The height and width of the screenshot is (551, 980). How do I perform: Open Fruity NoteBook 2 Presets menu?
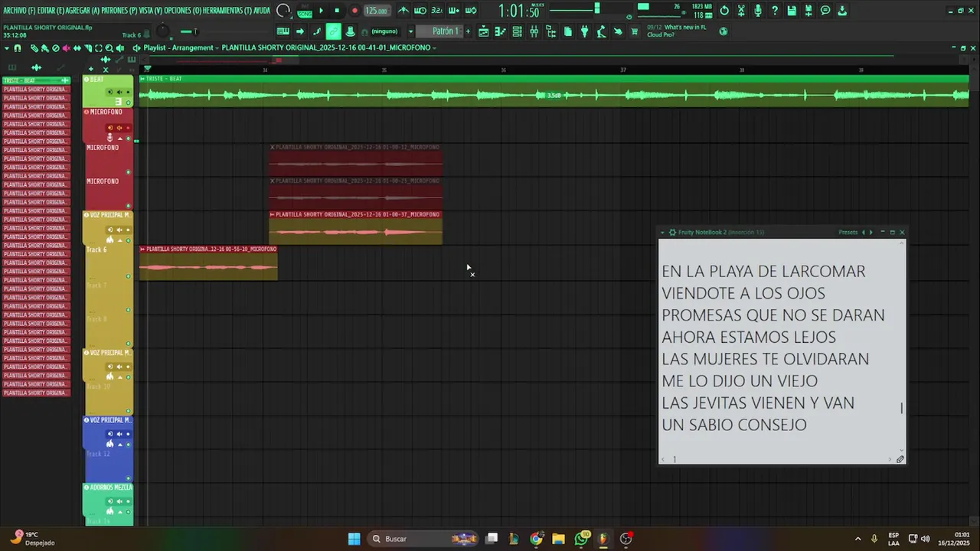tap(848, 232)
